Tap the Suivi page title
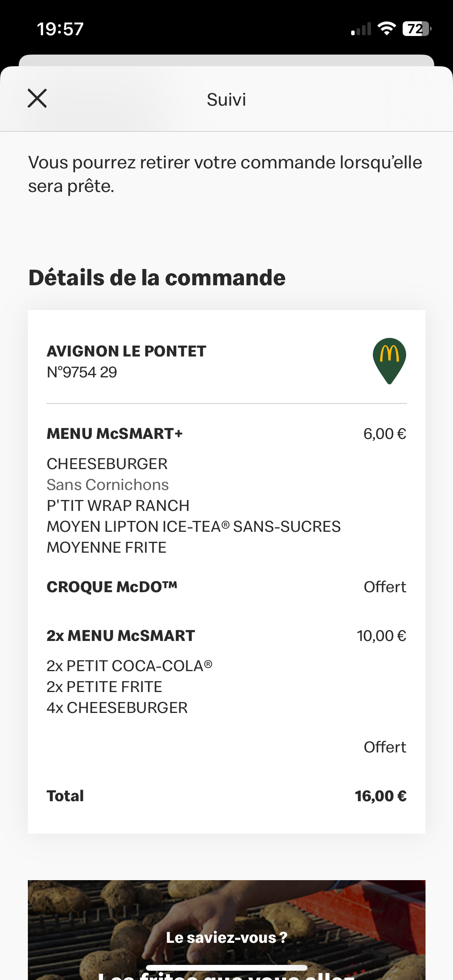Screen dimensions: 453x980 226,99
